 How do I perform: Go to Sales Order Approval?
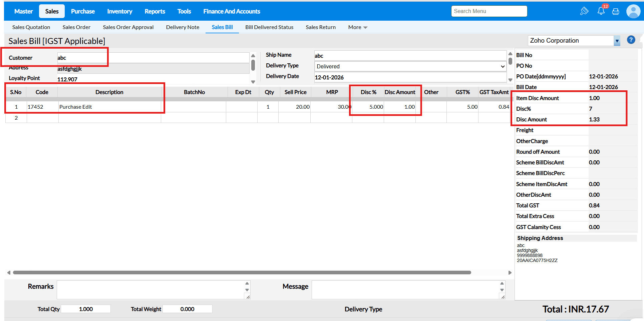click(x=128, y=27)
